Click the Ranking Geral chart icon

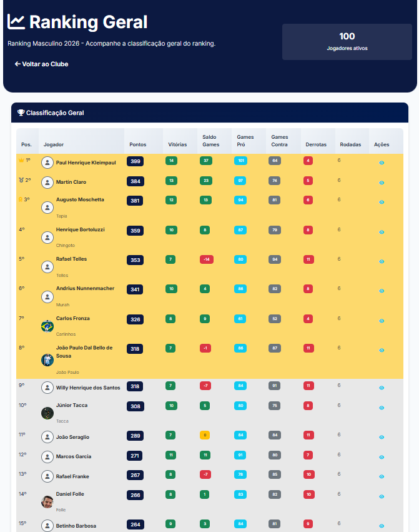click(16, 22)
